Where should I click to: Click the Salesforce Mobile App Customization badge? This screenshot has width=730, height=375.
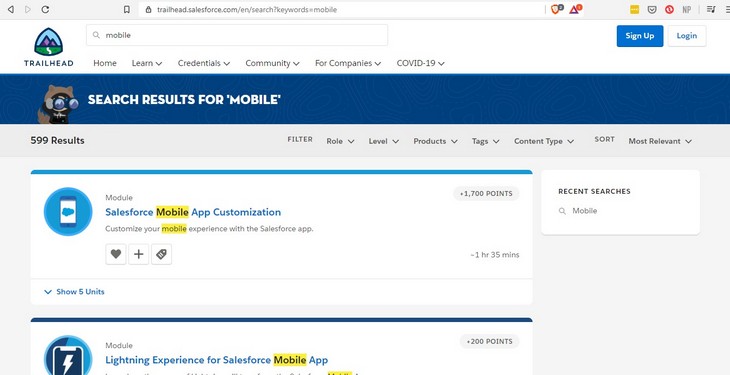(x=68, y=211)
